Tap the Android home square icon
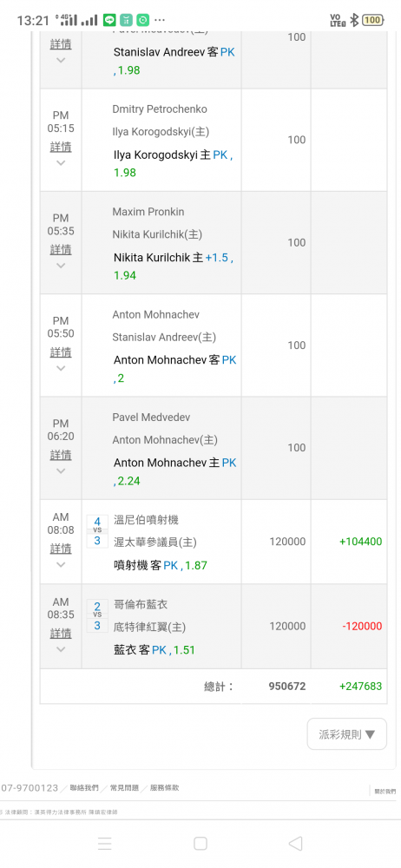 click(200, 843)
